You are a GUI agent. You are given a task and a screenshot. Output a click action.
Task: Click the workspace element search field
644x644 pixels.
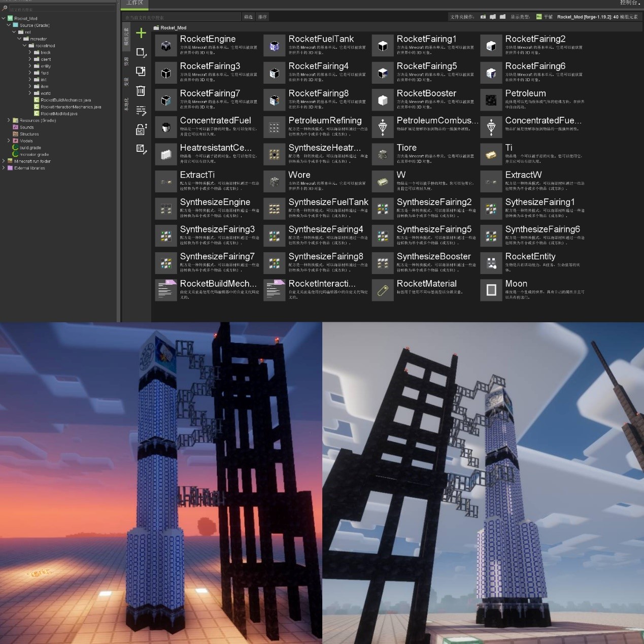point(182,17)
